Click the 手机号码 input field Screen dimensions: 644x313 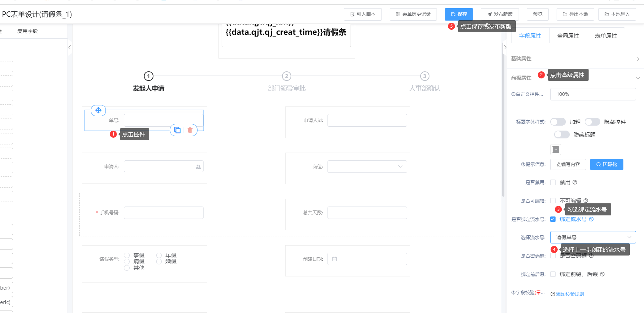coord(163,213)
